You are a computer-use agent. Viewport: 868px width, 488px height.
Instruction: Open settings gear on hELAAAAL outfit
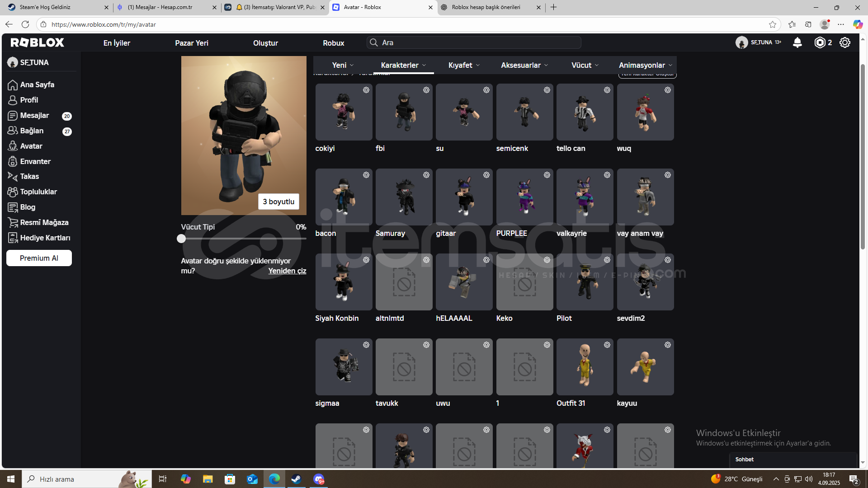point(486,260)
